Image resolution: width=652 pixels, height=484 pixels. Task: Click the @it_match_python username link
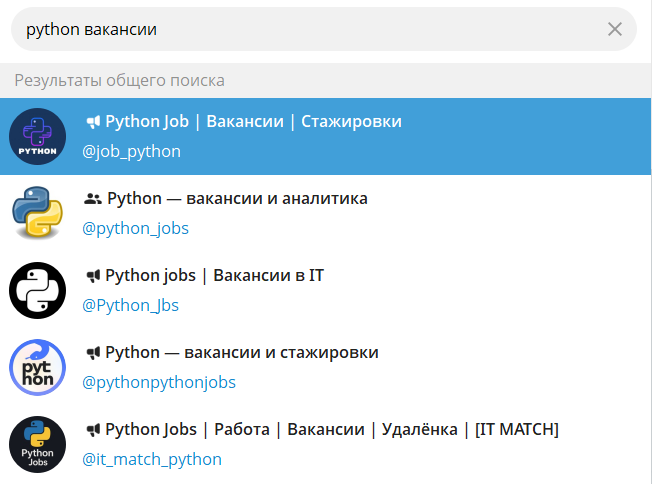click(152, 459)
